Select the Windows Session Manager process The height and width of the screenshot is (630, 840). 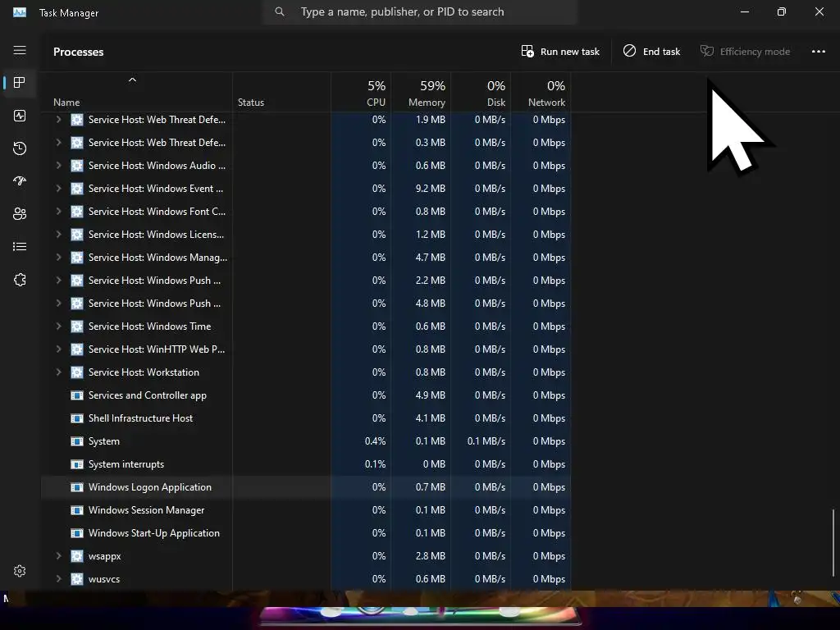[146, 510]
